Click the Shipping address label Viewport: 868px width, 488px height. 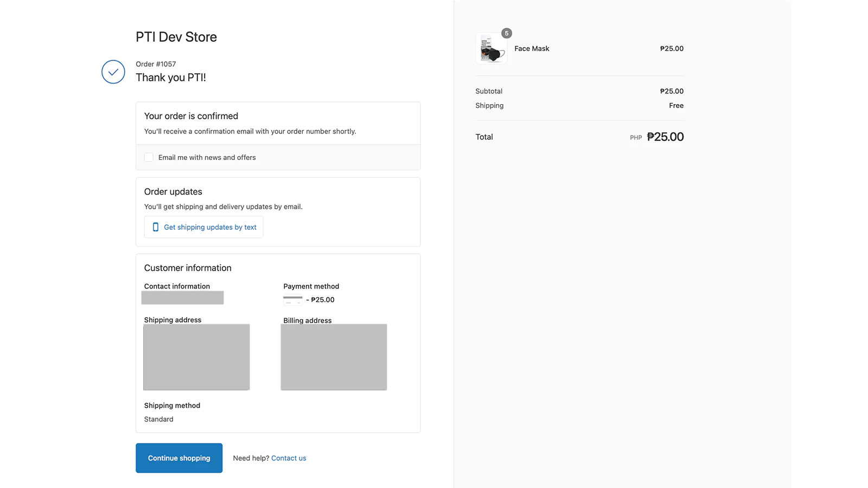[x=173, y=320]
